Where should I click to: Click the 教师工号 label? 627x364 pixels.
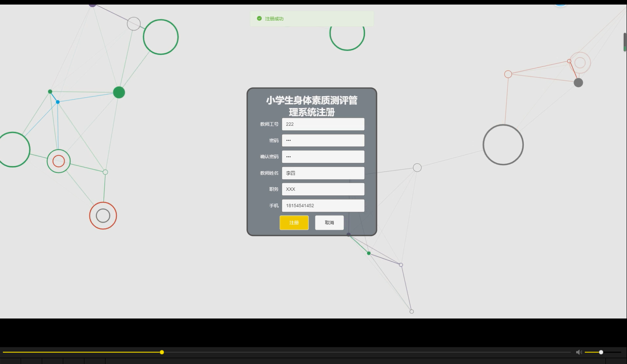[269, 124]
